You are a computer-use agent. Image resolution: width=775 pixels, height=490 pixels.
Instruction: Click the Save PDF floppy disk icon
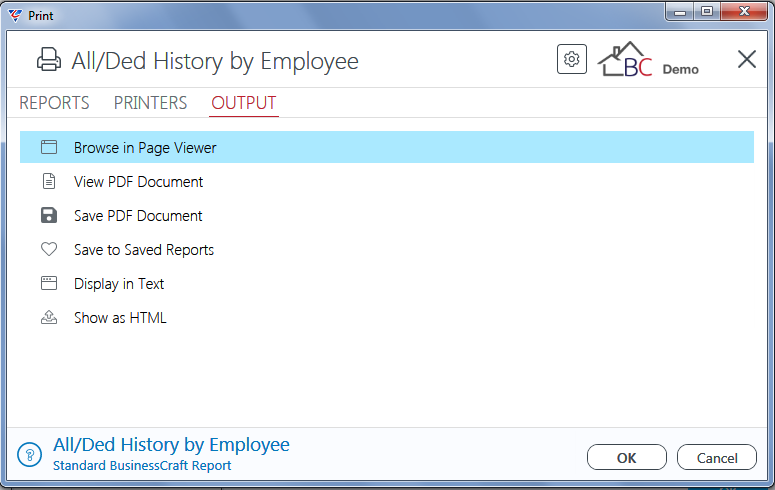click(49, 215)
